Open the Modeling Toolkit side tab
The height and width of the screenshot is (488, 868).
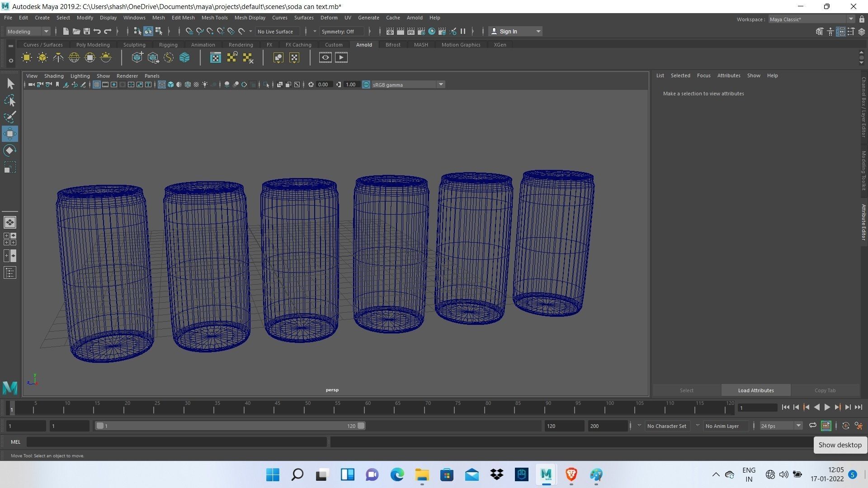point(863,170)
